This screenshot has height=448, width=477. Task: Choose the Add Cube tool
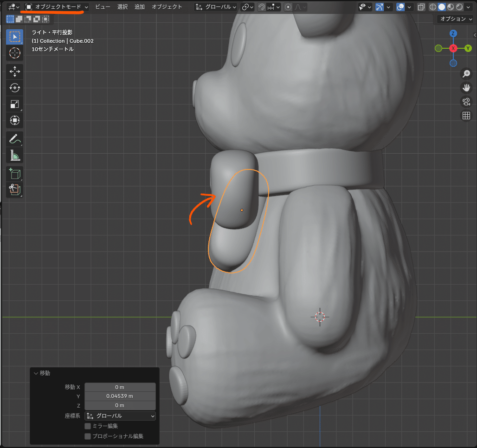[14, 174]
